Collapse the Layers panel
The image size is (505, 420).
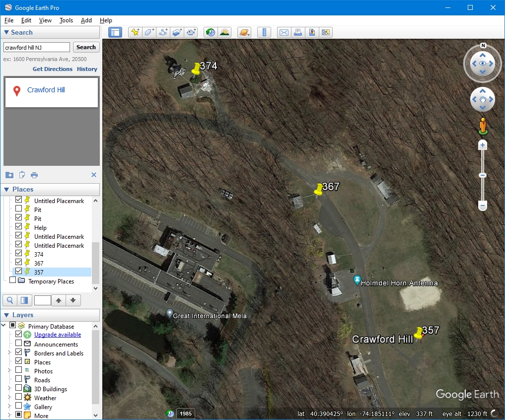click(x=6, y=315)
